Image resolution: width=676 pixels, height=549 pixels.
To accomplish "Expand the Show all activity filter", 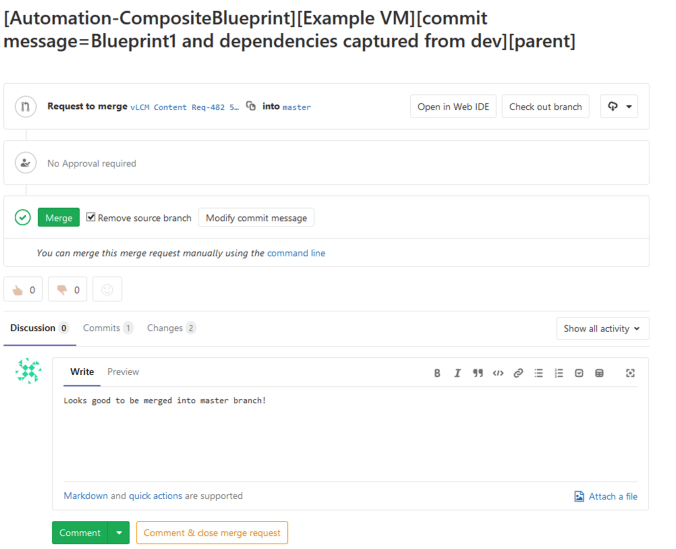I will (x=602, y=328).
